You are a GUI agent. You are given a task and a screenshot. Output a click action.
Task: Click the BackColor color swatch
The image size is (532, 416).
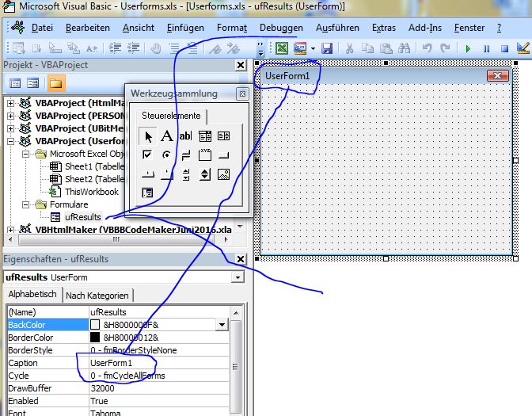(95, 325)
